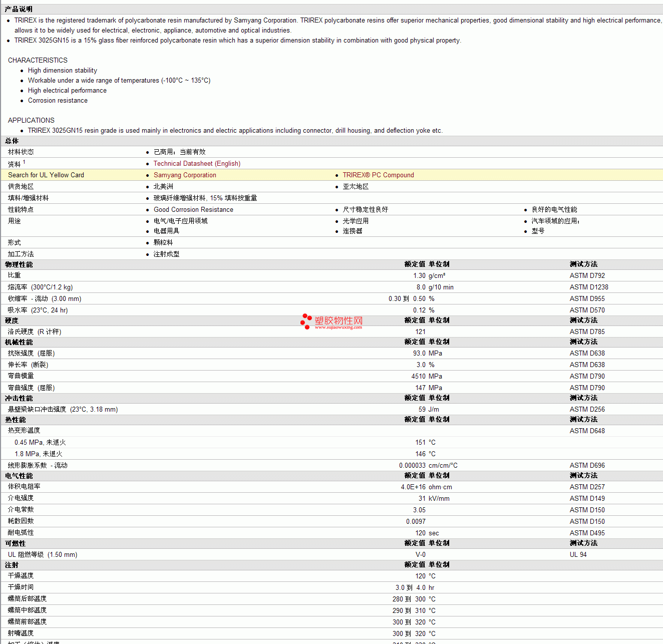Select the ASTM D570 test method cell
Image resolution: width=663 pixels, height=644 pixels.
tap(587, 310)
